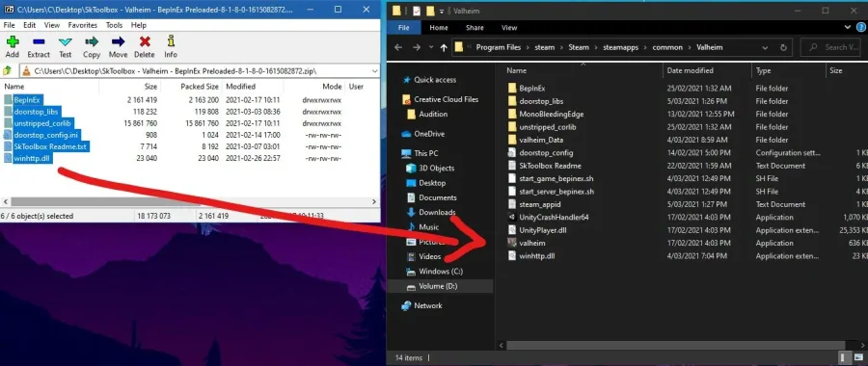Open the Edit menu in 7-Zip
Viewport: 868px width, 366px height.
[x=29, y=25]
